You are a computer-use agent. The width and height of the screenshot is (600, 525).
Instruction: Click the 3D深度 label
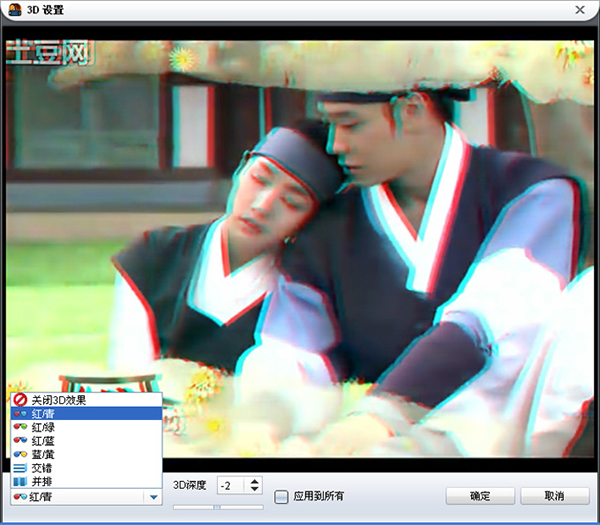189,485
